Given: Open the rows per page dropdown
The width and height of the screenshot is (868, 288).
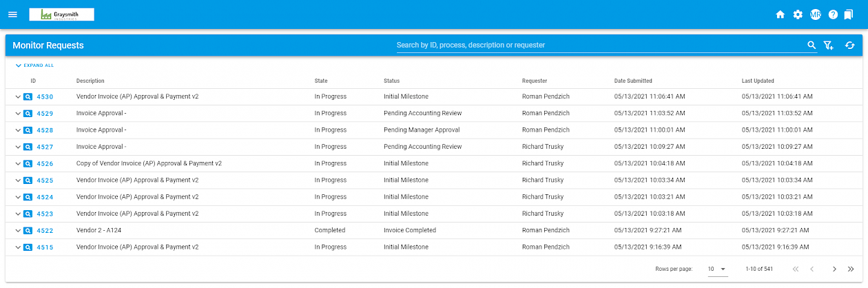Looking at the screenshot, I should [x=717, y=269].
